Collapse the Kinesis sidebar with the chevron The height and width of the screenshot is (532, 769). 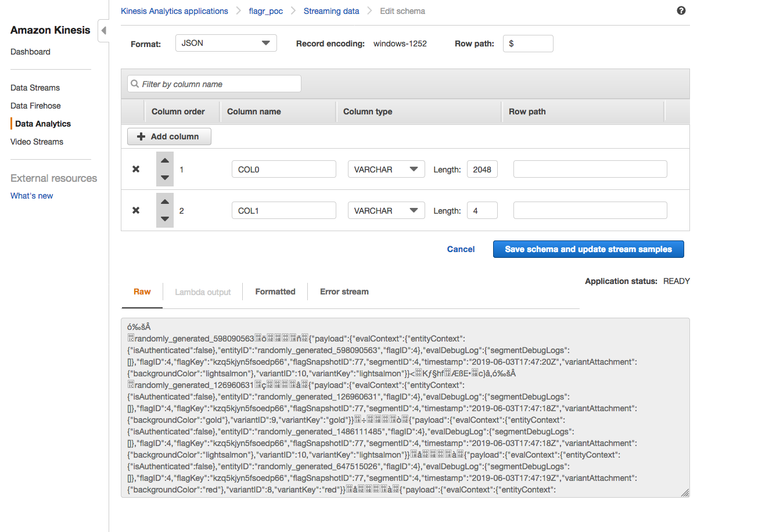(103, 30)
